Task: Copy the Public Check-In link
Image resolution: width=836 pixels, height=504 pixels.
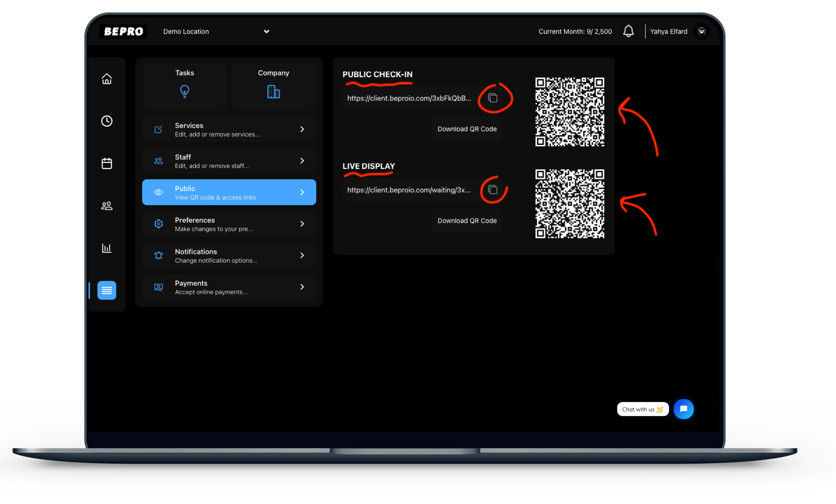Action: (493, 98)
